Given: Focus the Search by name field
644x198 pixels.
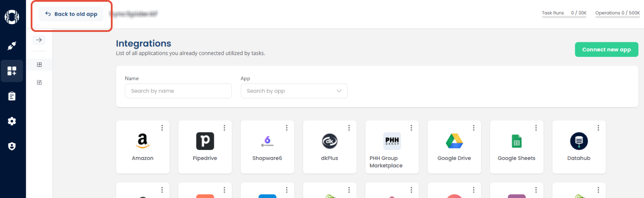Looking at the screenshot, I should click(x=178, y=91).
